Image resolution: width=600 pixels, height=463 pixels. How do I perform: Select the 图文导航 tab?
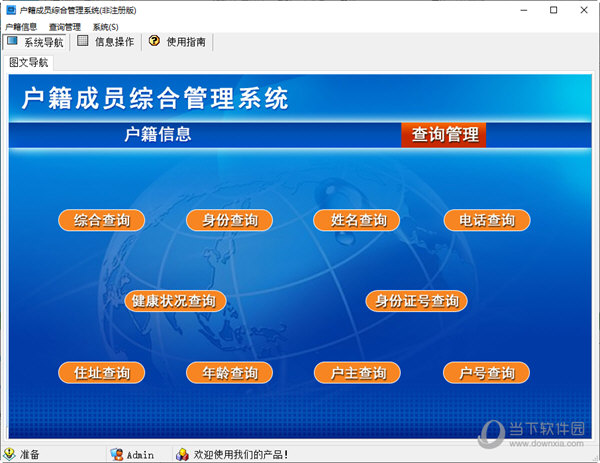point(29,62)
